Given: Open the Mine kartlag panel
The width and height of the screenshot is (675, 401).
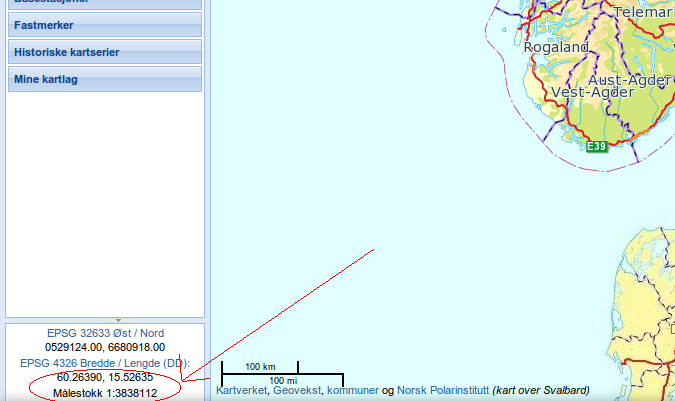Looking at the screenshot, I should click(x=105, y=79).
